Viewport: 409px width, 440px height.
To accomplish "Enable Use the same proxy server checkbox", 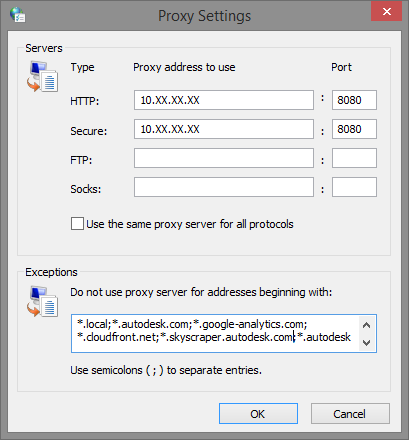I will [77, 224].
